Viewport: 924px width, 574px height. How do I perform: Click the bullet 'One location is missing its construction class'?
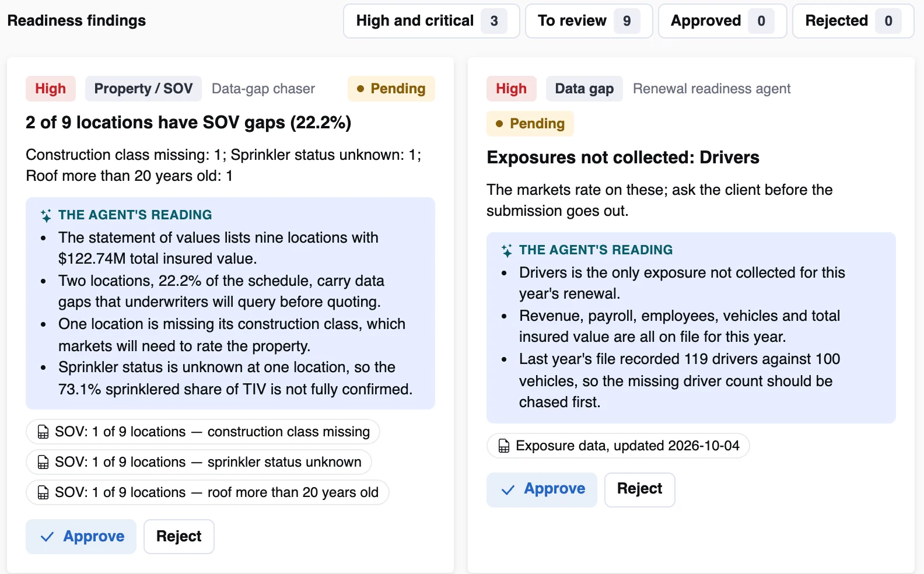232,335
